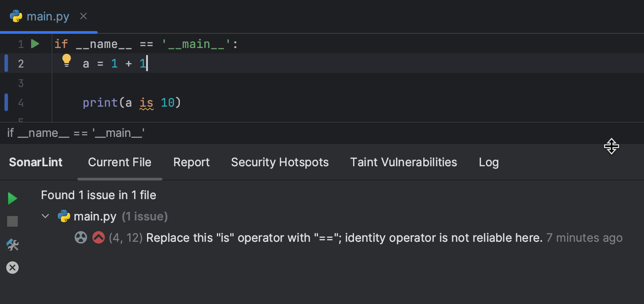
Task: Click the breadcrumb if __name__ == '__main__'
Action: pyautogui.click(x=76, y=133)
